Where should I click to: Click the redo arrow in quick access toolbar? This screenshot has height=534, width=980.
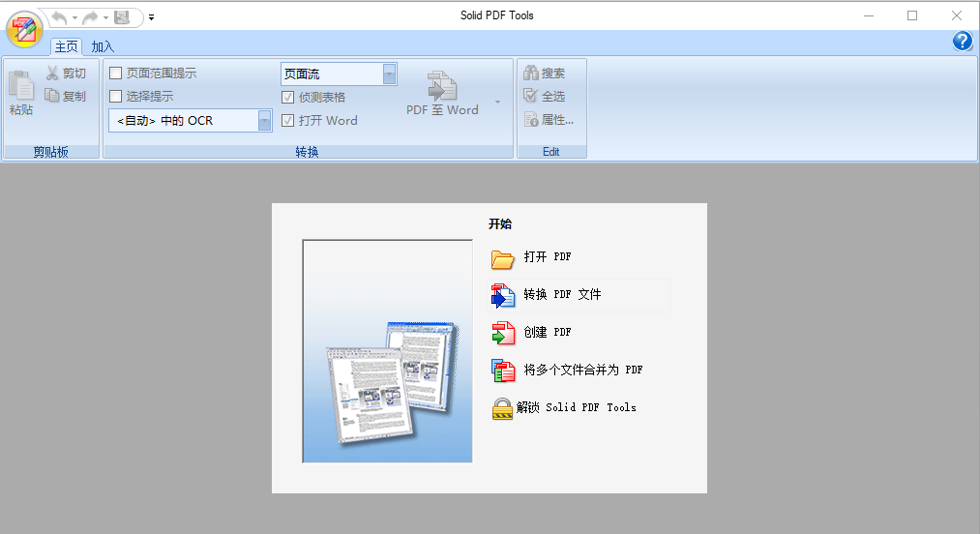(90, 17)
